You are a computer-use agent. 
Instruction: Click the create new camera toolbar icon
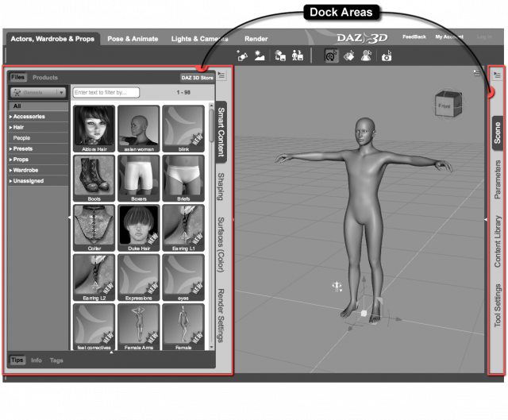242,56
